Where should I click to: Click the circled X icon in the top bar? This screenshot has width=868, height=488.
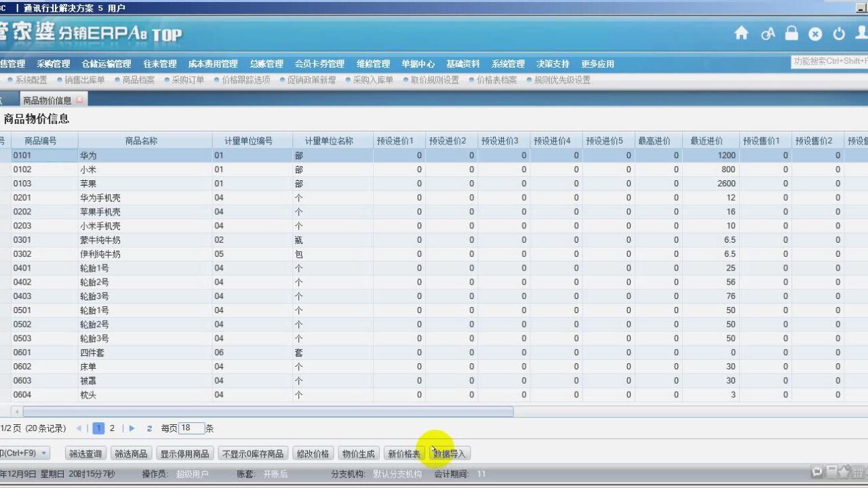pos(814,33)
